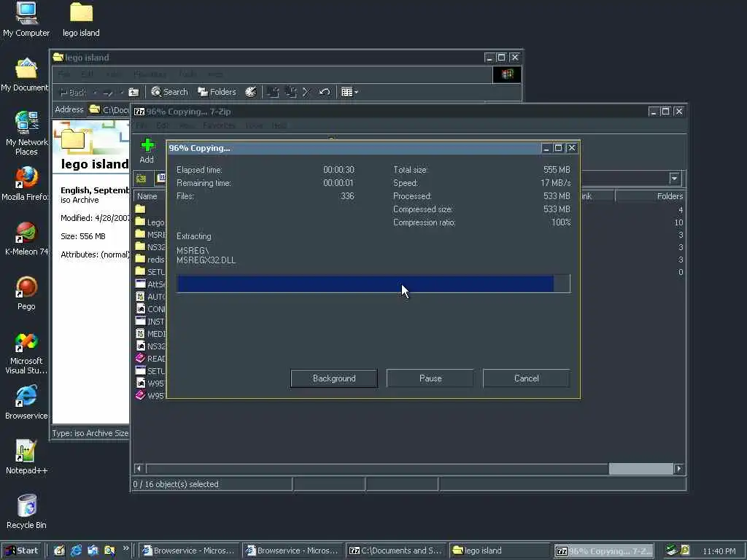Click the Move To icon in Explorer toolbar
This screenshot has height=560, width=747.
(273, 92)
